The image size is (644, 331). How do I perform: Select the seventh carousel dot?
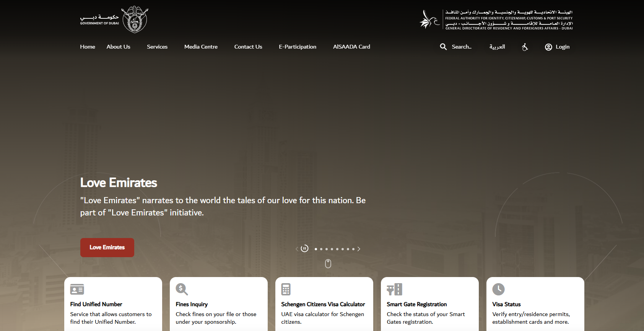(348, 249)
